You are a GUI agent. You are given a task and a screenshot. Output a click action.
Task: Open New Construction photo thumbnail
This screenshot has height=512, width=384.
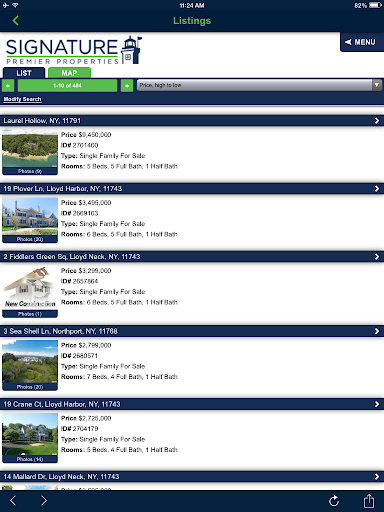coord(30,291)
